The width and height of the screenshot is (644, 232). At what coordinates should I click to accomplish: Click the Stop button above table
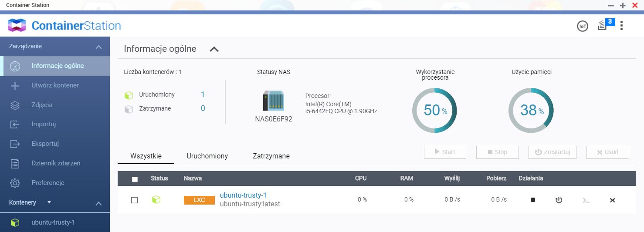497,152
